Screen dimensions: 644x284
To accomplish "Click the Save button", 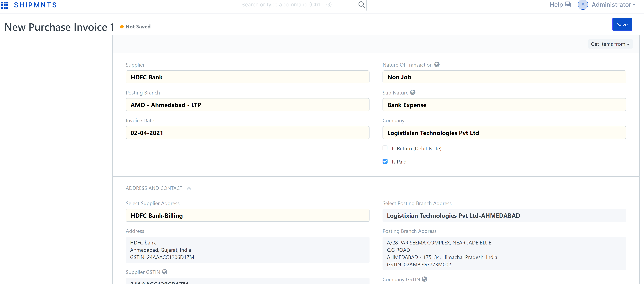I will click(x=622, y=24).
